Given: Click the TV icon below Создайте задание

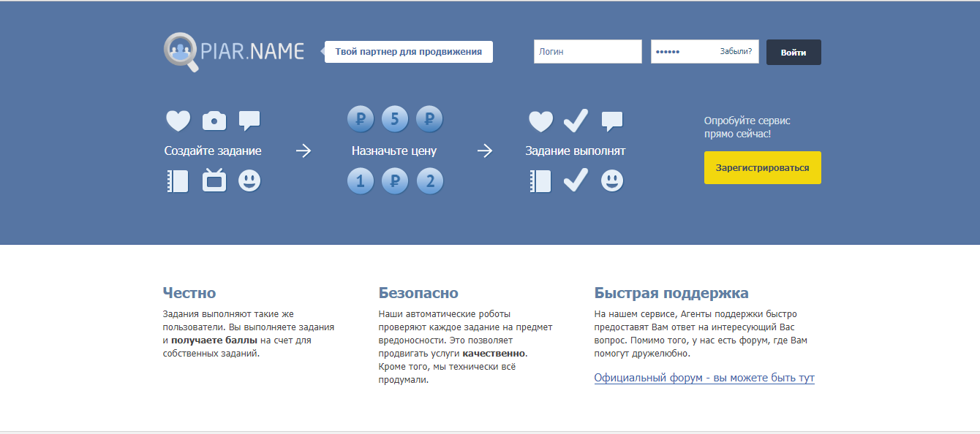Looking at the screenshot, I should 214,180.
